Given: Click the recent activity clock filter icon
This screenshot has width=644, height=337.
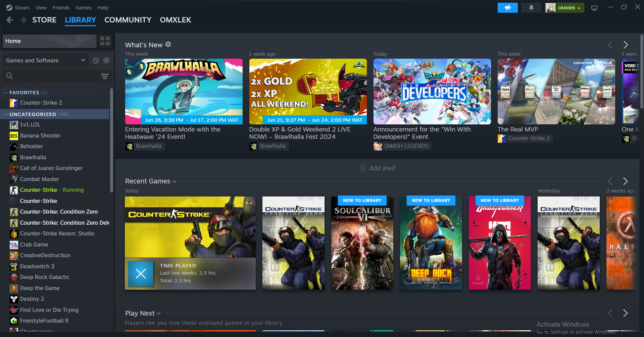Looking at the screenshot, I should click(x=96, y=60).
